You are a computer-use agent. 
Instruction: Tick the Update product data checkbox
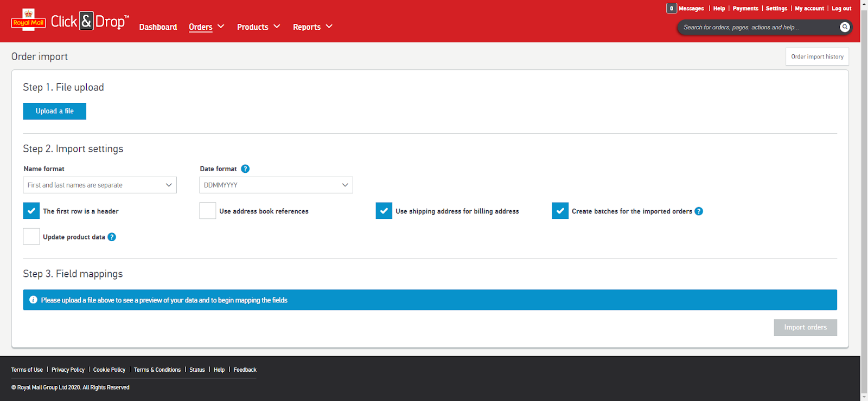(x=31, y=236)
